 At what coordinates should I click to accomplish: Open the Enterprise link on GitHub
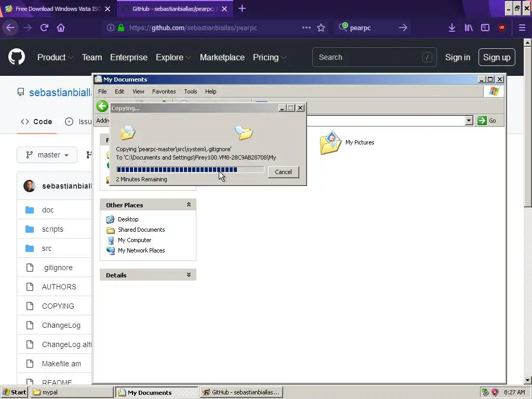pyautogui.click(x=129, y=57)
